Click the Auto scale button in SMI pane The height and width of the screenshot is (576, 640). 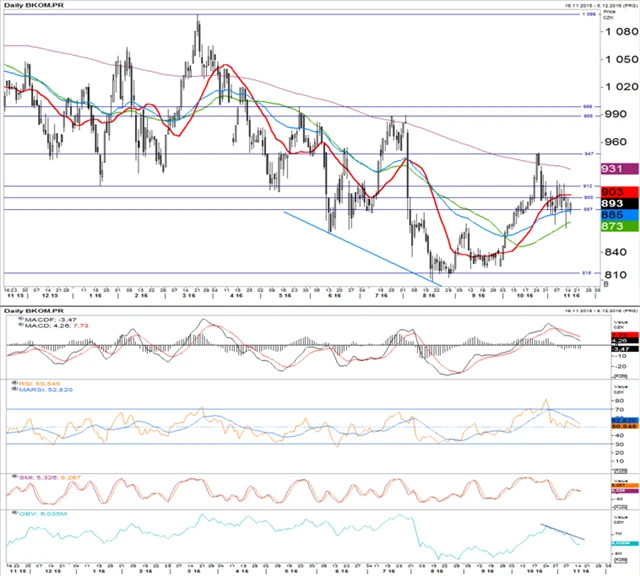pos(620,507)
